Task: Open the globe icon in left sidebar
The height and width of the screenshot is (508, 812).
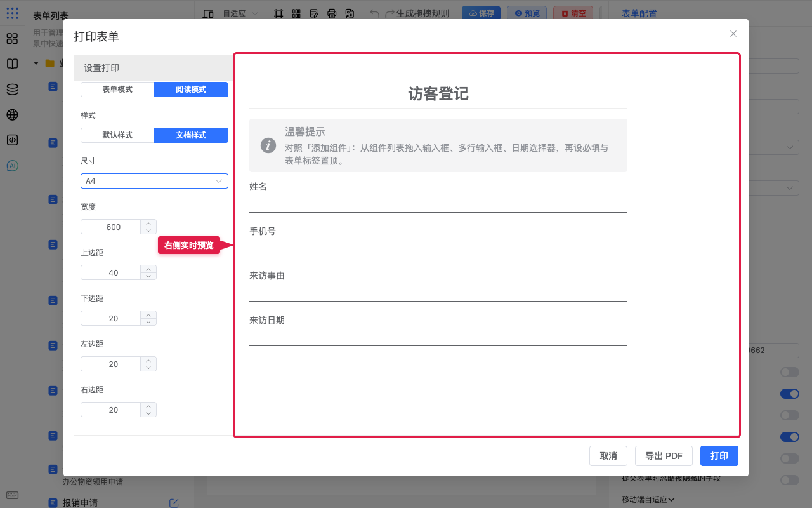Action: pyautogui.click(x=12, y=115)
